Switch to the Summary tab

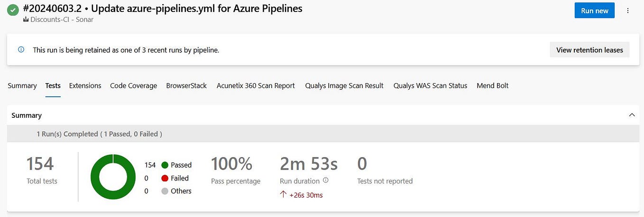(x=22, y=86)
